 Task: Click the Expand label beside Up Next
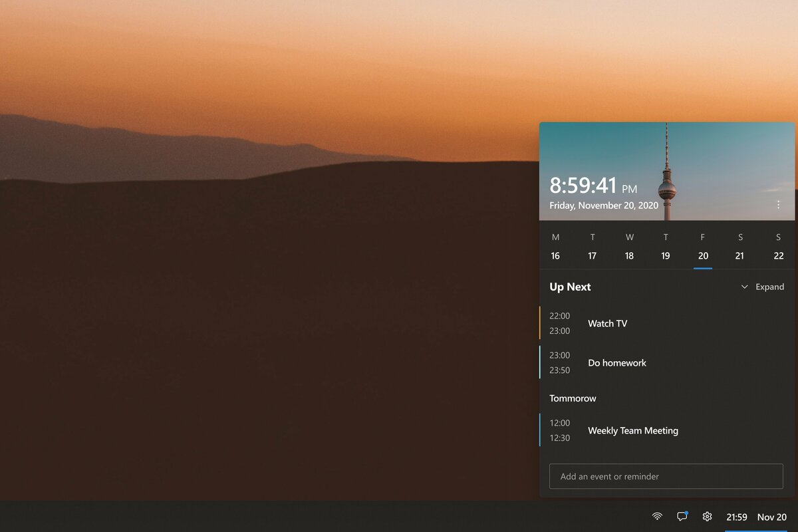tap(770, 287)
